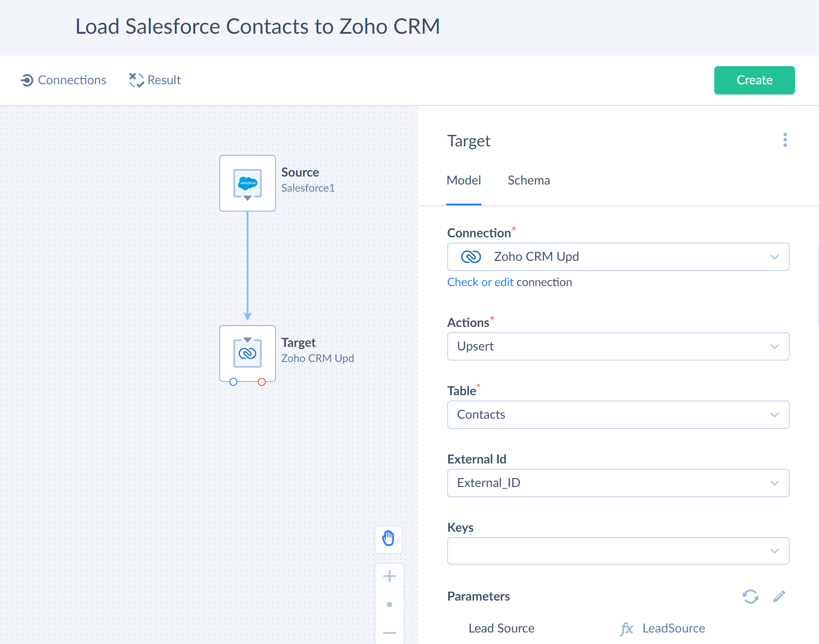The height and width of the screenshot is (644, 819).
Task: Click the chevron arrow in Keys field
Action: (775, 551)
